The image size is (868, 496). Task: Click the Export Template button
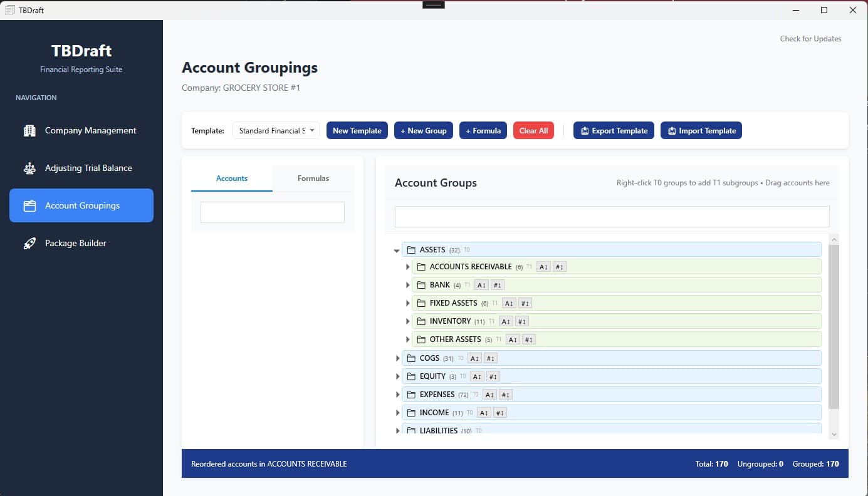[614, 130]
